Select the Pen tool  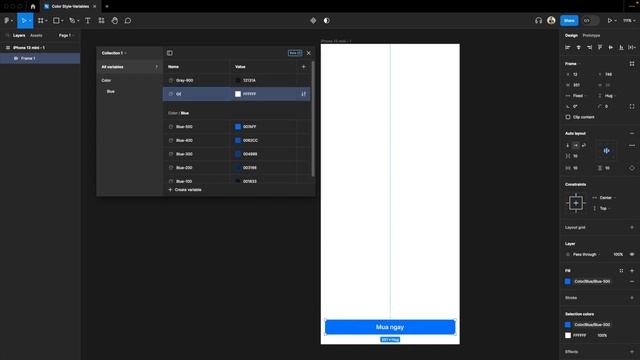(72, 20)
